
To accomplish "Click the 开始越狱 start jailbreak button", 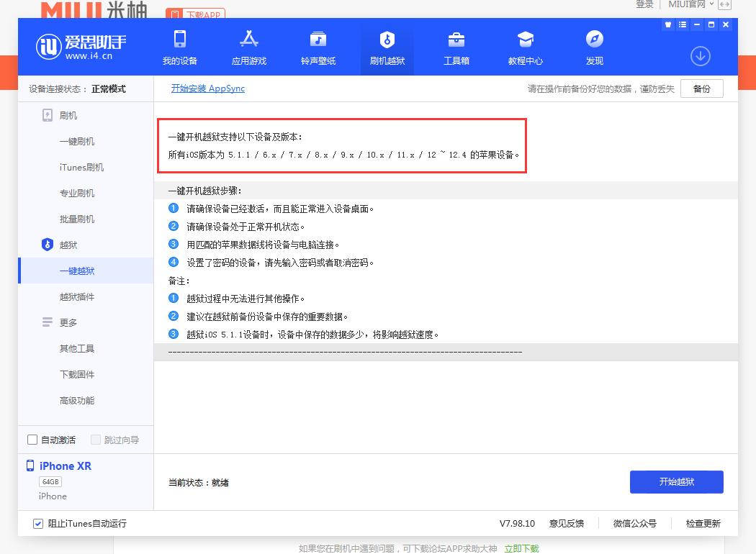I will (x=676, y=482).
